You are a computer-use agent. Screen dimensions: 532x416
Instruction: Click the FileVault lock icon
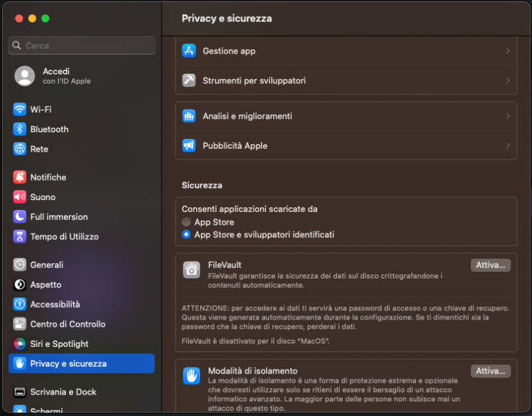pos(191,269)
